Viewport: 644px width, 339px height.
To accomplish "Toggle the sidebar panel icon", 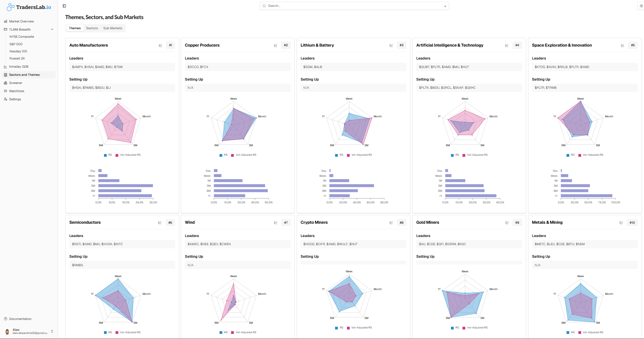I will click(64, 6).
